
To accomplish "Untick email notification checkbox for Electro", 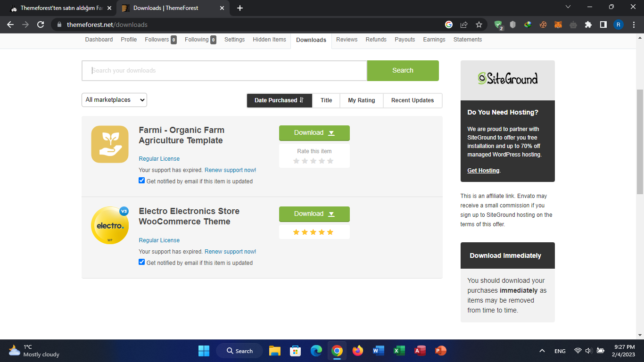I will click(x=142, y=262).
